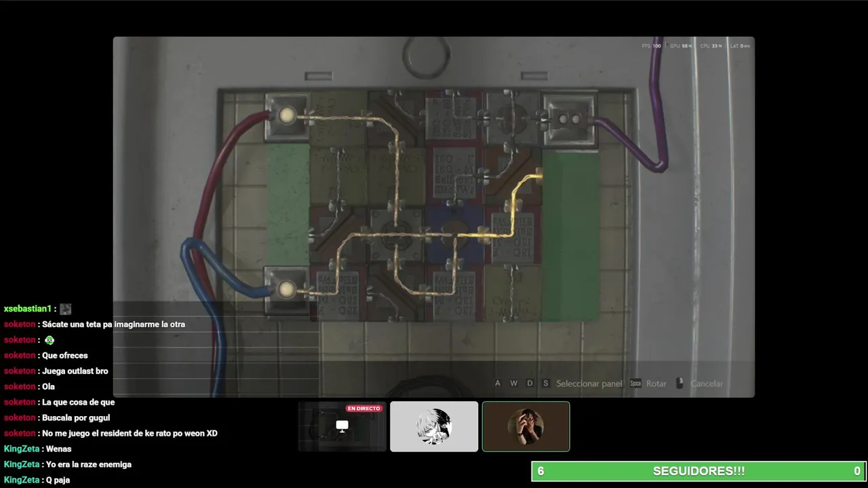This screenshot has width=868, height=488.
Task: Click the glowing bottom-left power terminal
Action: (x=287, y=289)
